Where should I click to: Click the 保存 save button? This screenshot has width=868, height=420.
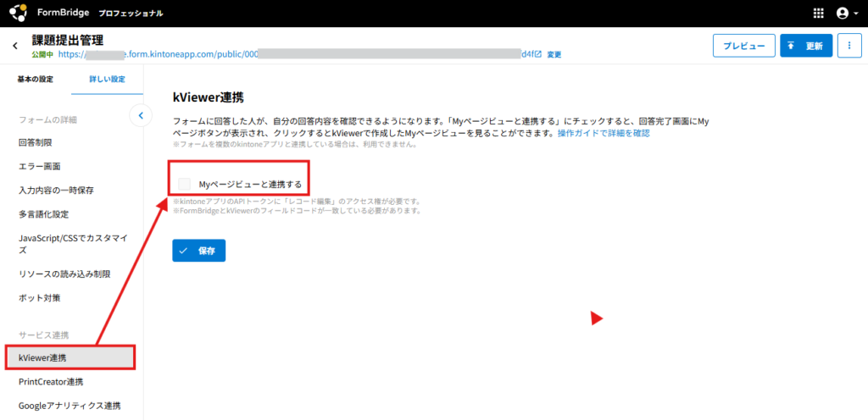coord(198,251)
